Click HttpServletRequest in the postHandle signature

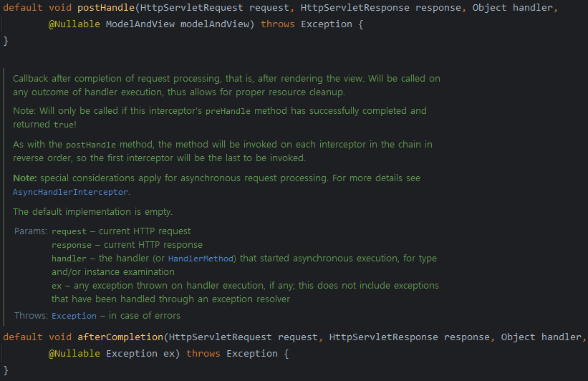click(x=192, y=8)
